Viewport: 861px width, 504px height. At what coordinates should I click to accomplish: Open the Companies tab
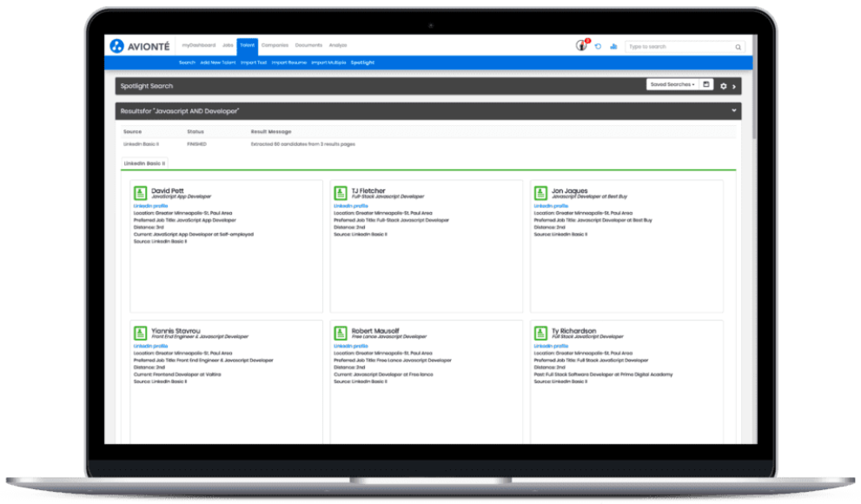tap(275, 45)
